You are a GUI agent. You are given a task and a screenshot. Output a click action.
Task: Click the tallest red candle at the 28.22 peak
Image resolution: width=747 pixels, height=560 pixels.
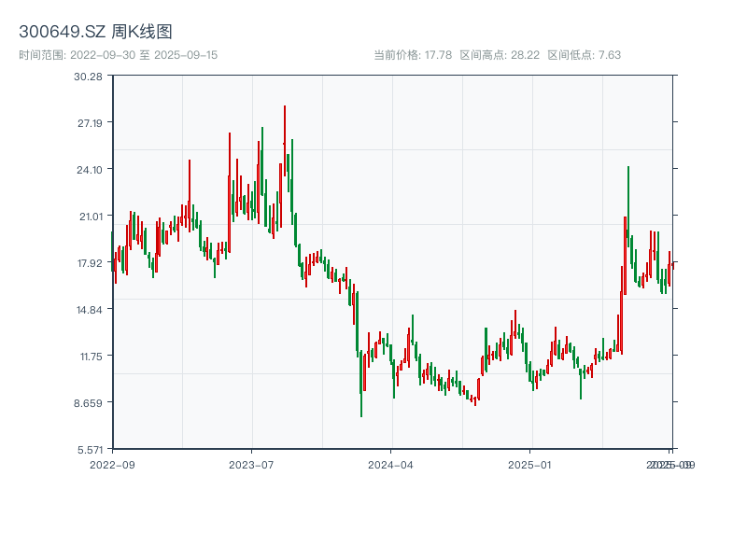[x=285, y=141]
